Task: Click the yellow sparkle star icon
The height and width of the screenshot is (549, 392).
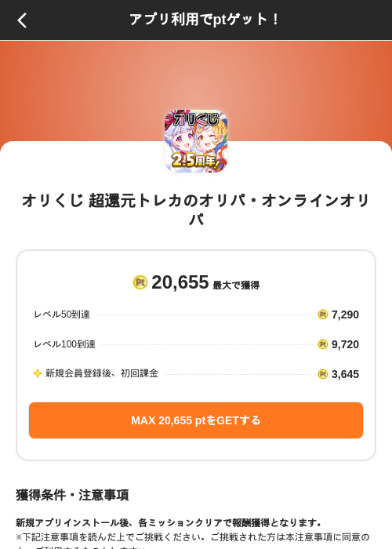Action: pyautogui.click(x=38, y=373)
